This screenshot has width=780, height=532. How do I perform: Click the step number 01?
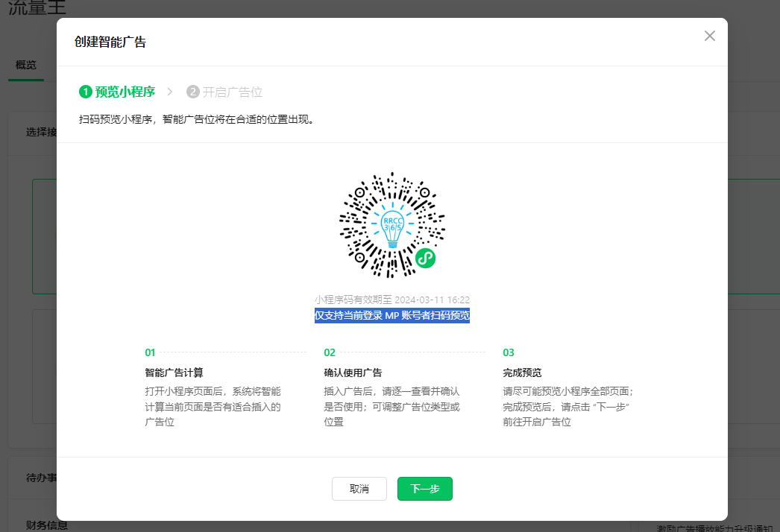point(150,352)
